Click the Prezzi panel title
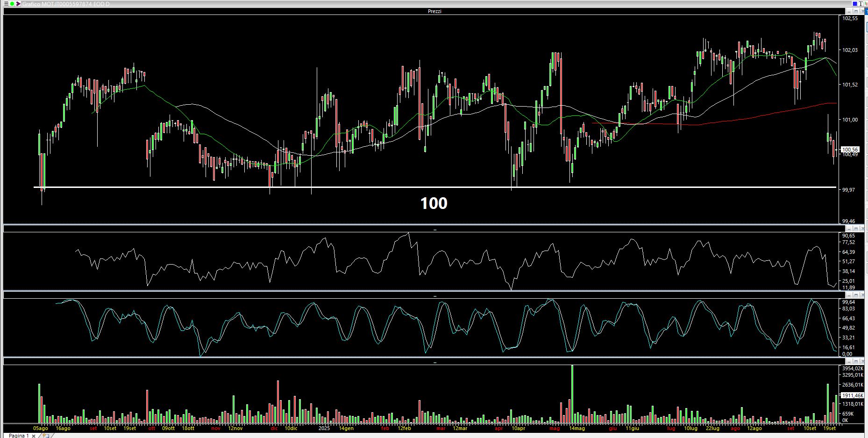 tap(434, 11)
